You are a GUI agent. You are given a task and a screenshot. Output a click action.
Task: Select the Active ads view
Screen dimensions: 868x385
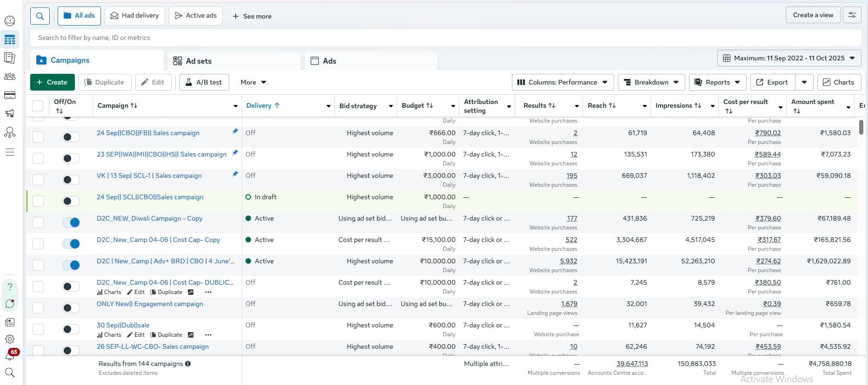click(x=196, y=16)
